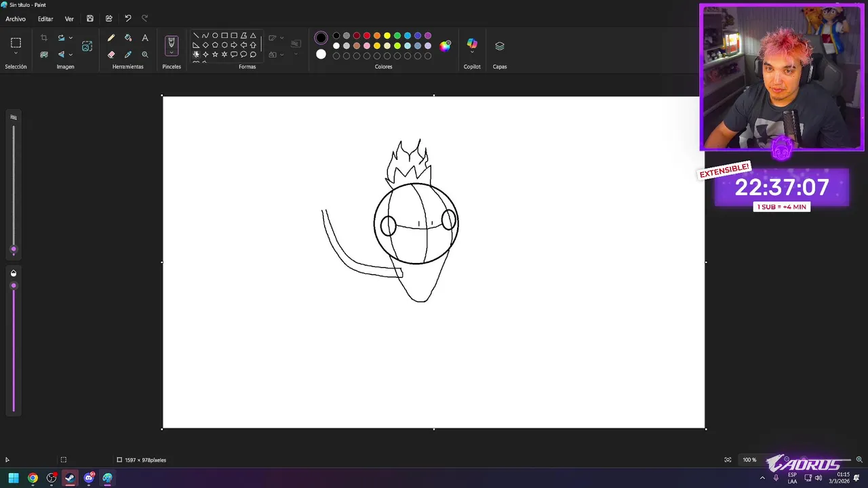Click the Save icon in title bar
The image size is (868, 488).
tap(90, 18)
